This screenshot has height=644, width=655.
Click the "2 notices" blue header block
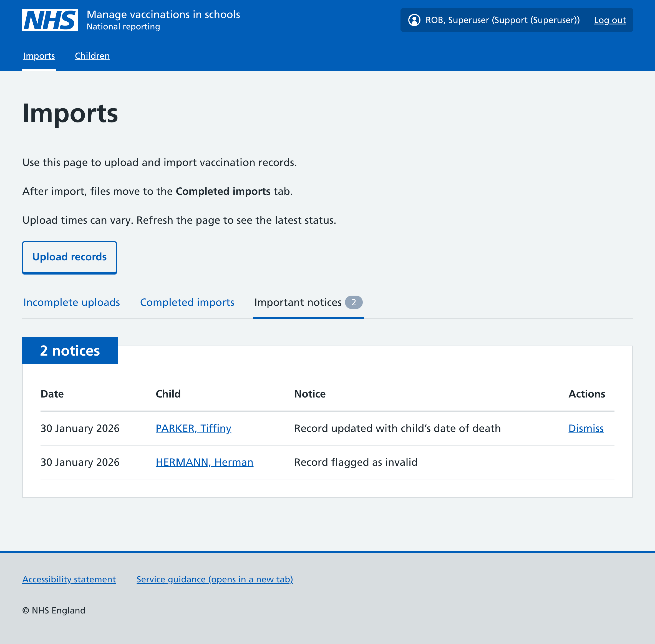70,351
